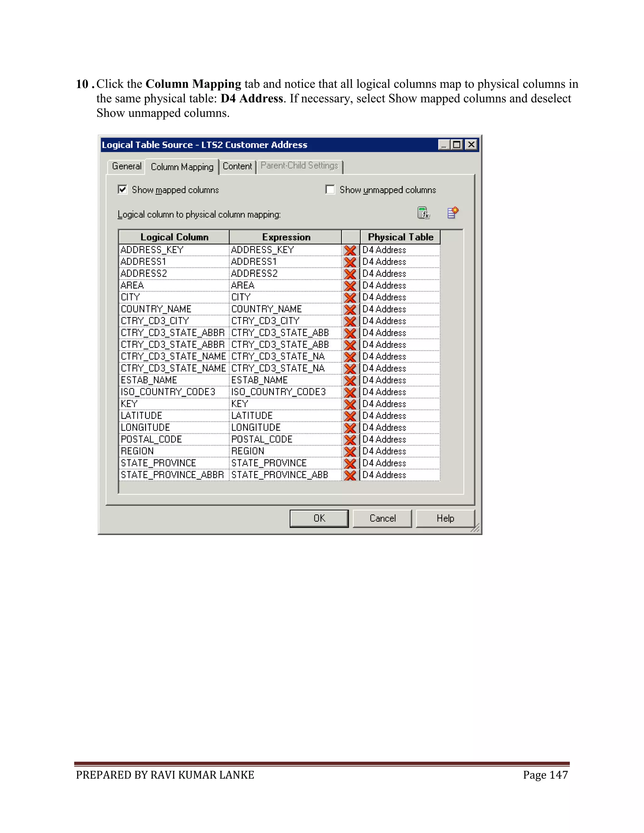Select D4 Address cell in CITY row

pyautogui.click(x=400, y=297)
